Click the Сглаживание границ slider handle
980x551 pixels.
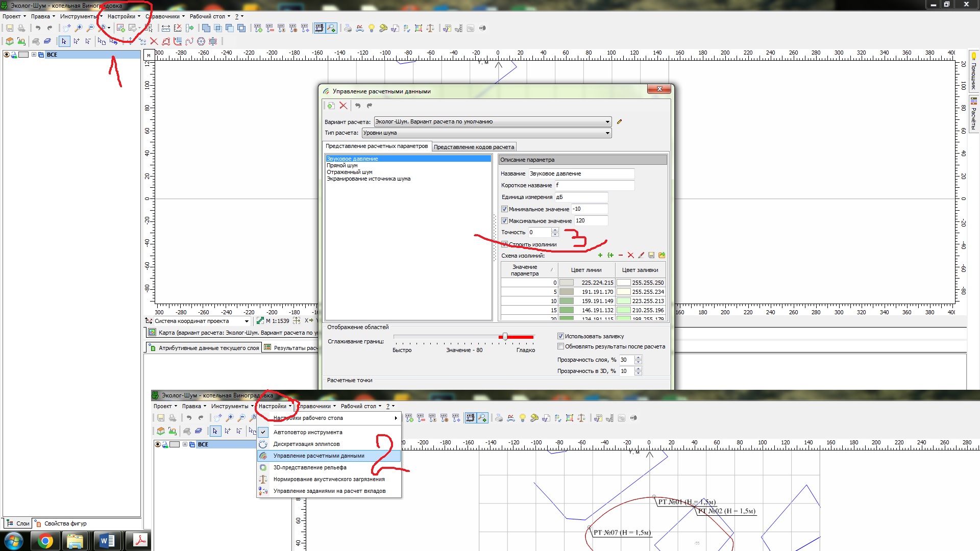(505, 337)
